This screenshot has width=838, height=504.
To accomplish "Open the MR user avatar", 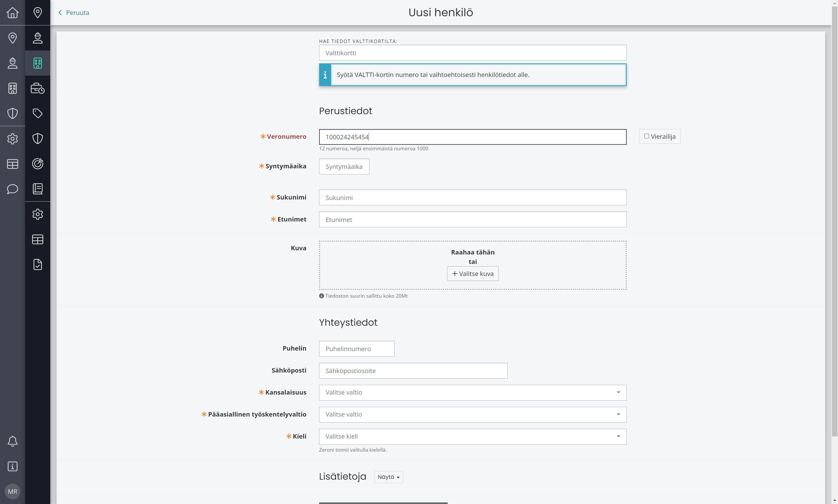I will pyautogui.click(x=13, y=491).
